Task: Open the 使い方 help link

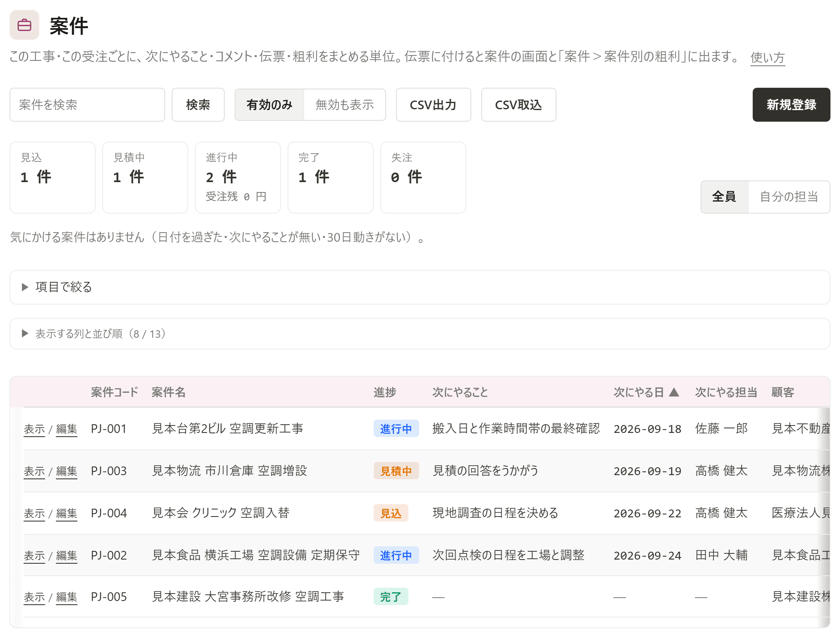Action: coord(768,57)
